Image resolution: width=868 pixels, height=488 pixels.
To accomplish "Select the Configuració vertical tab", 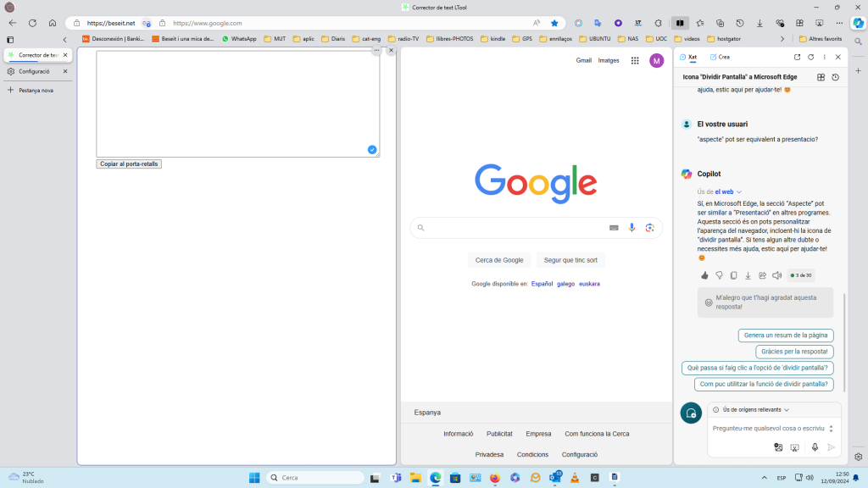I will pos(35,71).
